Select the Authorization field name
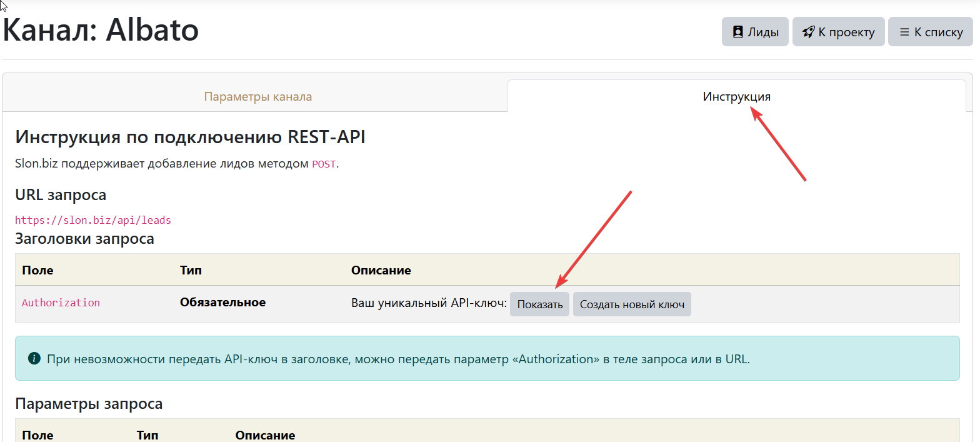 tap(61, 303)
